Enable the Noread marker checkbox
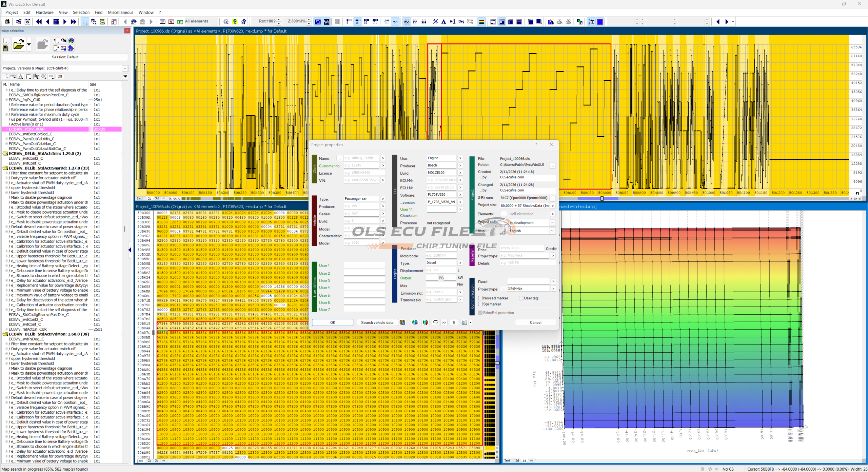 click(x=480, y=298)
